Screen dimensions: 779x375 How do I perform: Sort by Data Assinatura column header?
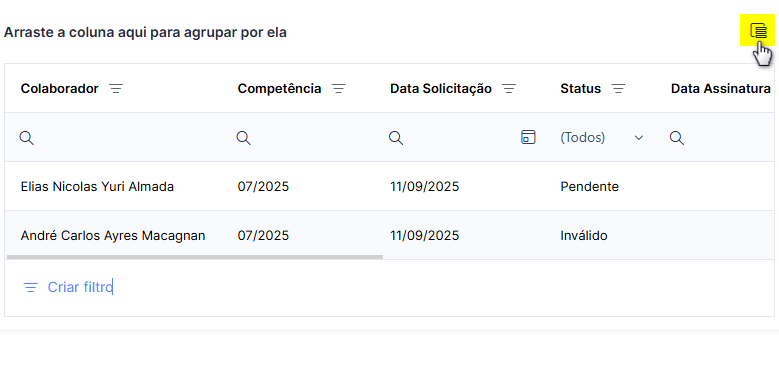(x=721, y=89)
